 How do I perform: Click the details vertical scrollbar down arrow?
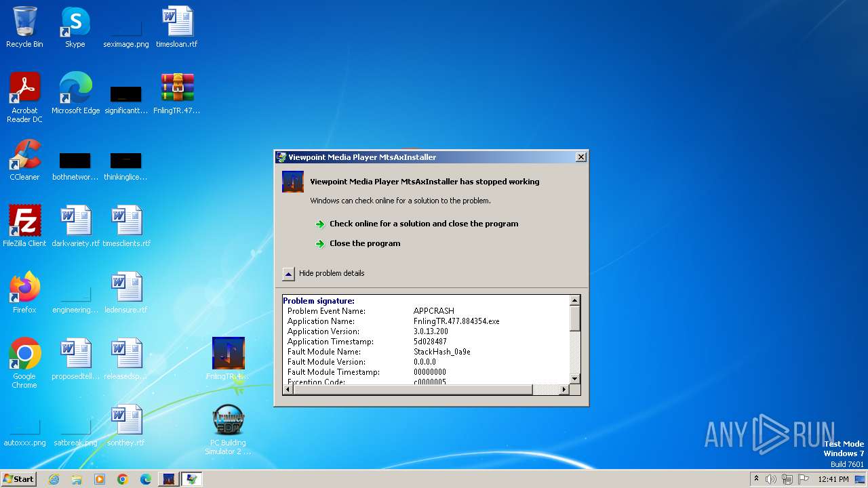tap(574, 378)
